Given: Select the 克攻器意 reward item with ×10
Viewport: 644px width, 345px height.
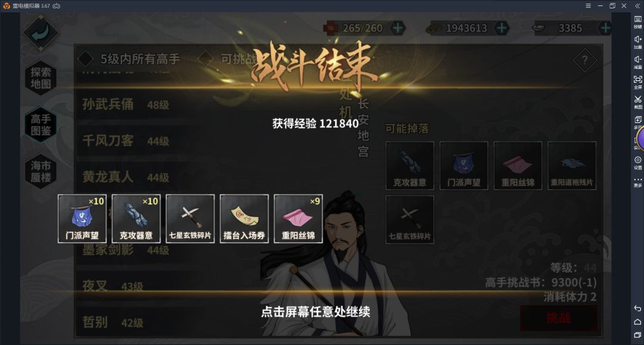Looking at the screenshot, I should [136, 219].
